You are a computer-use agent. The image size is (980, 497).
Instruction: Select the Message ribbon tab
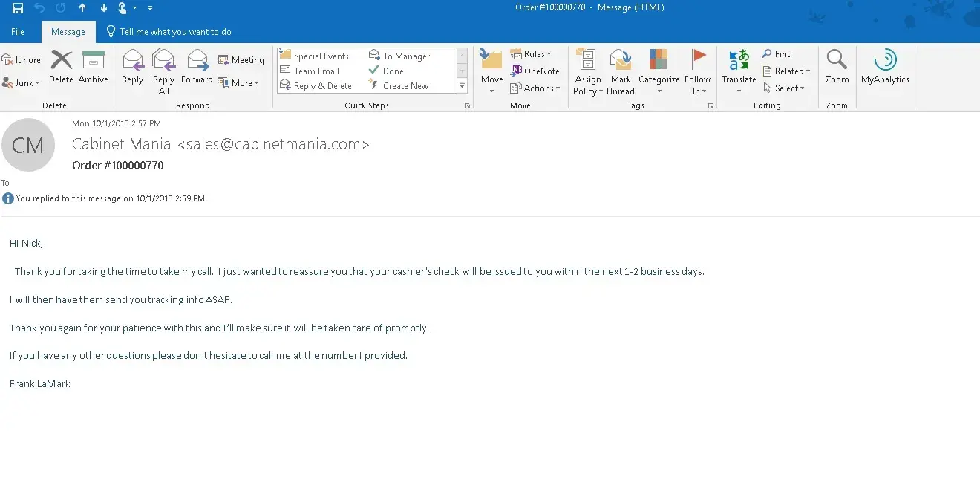[x=68, y=32]
